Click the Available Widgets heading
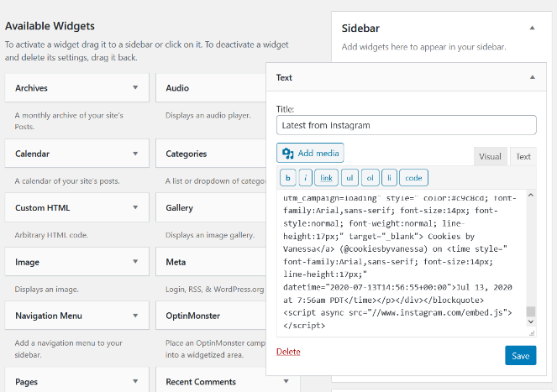 [x=50, y=26]
